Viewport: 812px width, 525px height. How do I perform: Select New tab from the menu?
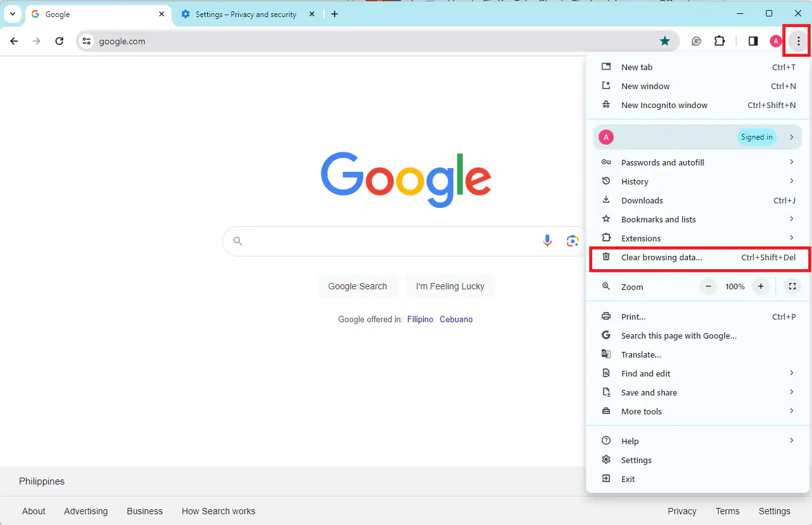point(698,67)
